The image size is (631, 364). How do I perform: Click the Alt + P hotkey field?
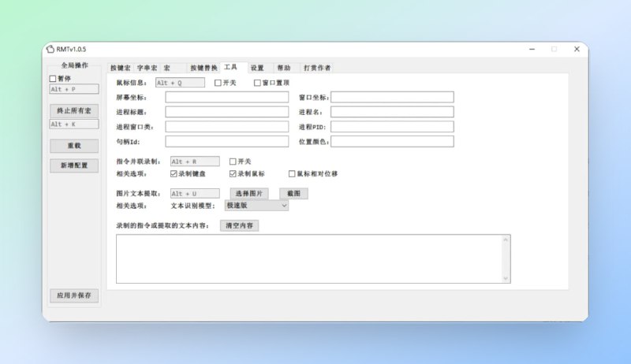click(x=74, y=89)
